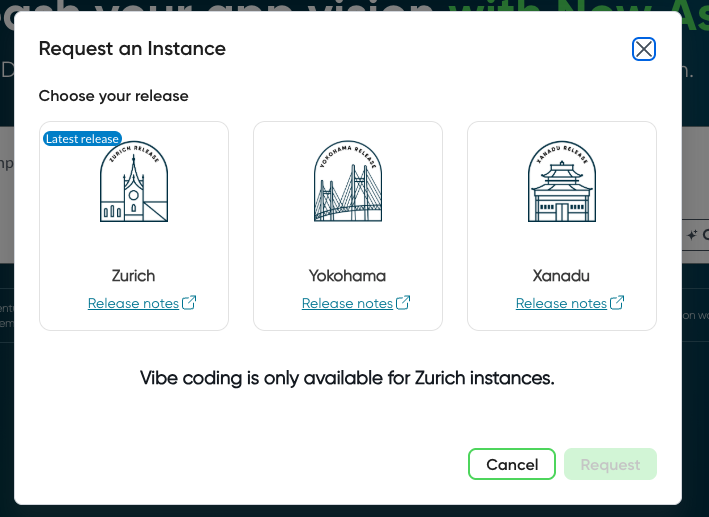709x517 pixels.
Task: Click external link icon beside Zurich notes
Action: coord(189,302)
